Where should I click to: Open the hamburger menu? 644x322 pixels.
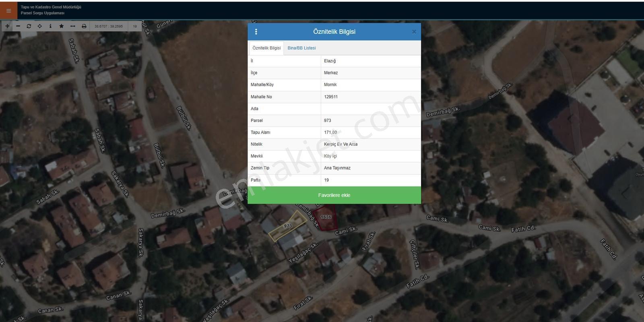click(8, 11)
